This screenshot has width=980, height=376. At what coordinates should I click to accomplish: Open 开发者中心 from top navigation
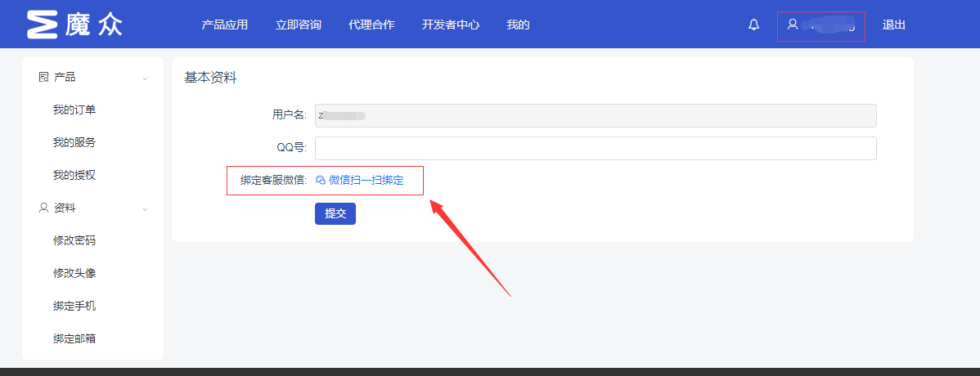click(450, 25)
